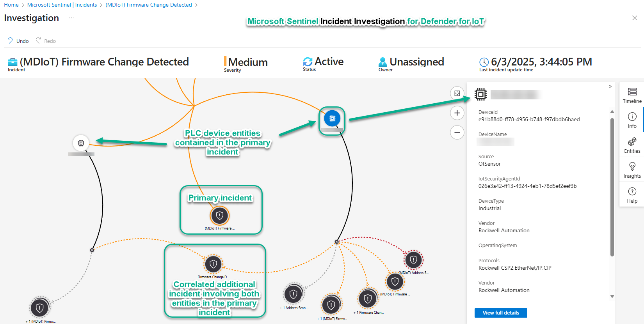
Task: Open the Investigation more options ellipsis
Action: coord(71,18)
